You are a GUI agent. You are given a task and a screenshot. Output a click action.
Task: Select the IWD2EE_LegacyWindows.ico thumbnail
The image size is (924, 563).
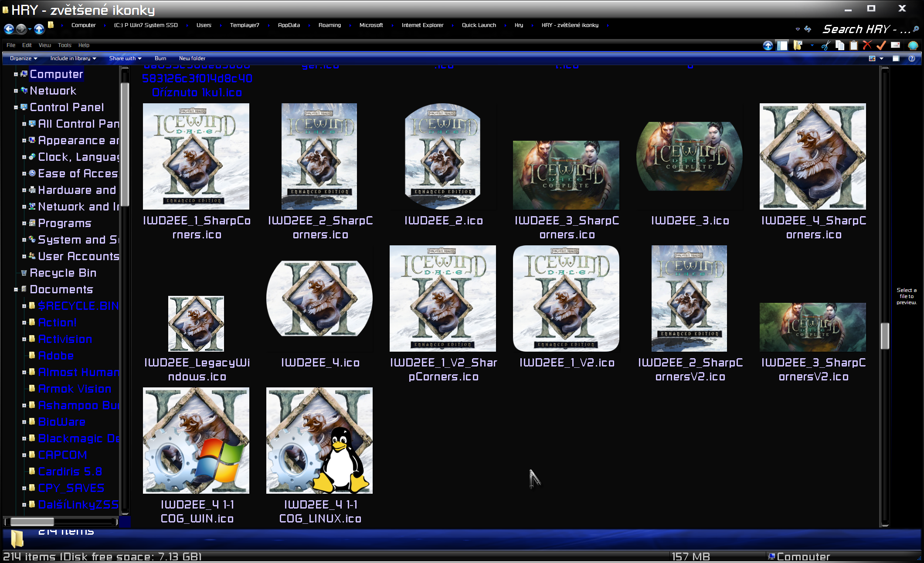tap(196, 324)
